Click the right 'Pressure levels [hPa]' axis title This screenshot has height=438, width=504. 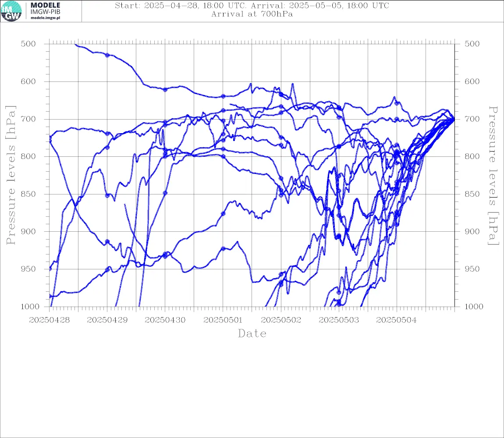[x=493, y=176]
